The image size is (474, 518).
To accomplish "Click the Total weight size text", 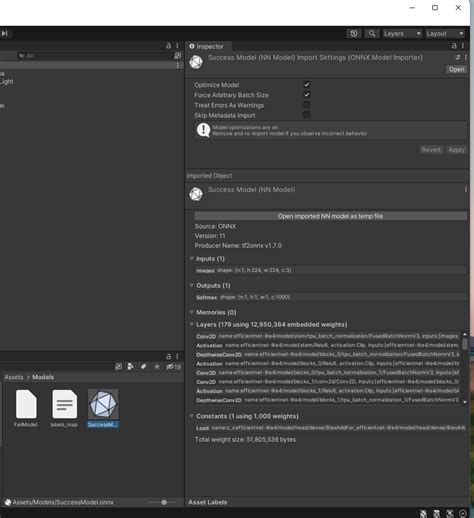I will click(245, 439).
